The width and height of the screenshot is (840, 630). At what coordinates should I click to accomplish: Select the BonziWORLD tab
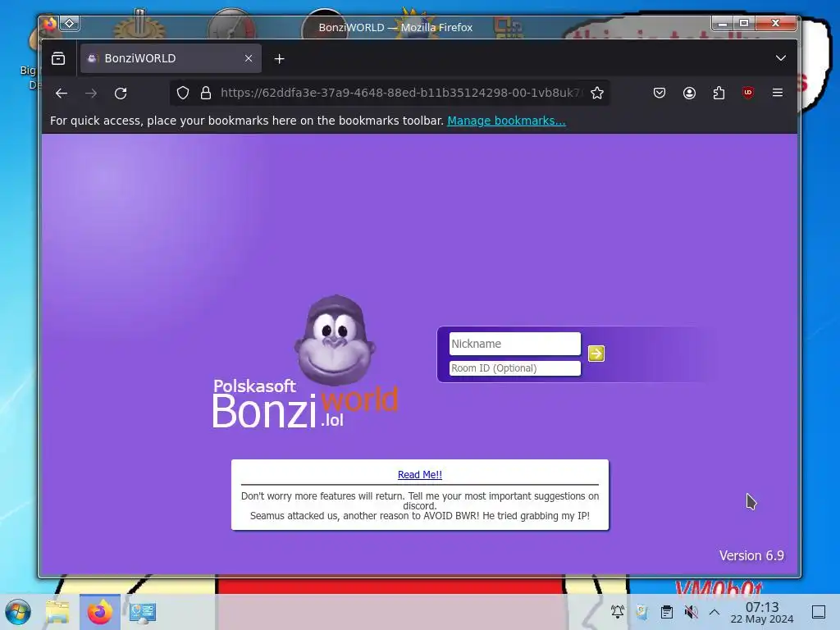(x=171, y=58)
